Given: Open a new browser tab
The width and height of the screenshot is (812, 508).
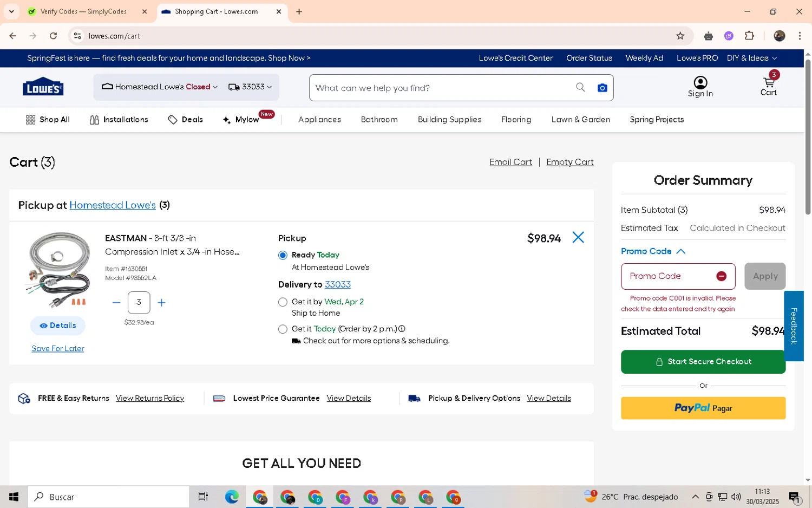Looking at the screenshot, I should pos(299,11).
